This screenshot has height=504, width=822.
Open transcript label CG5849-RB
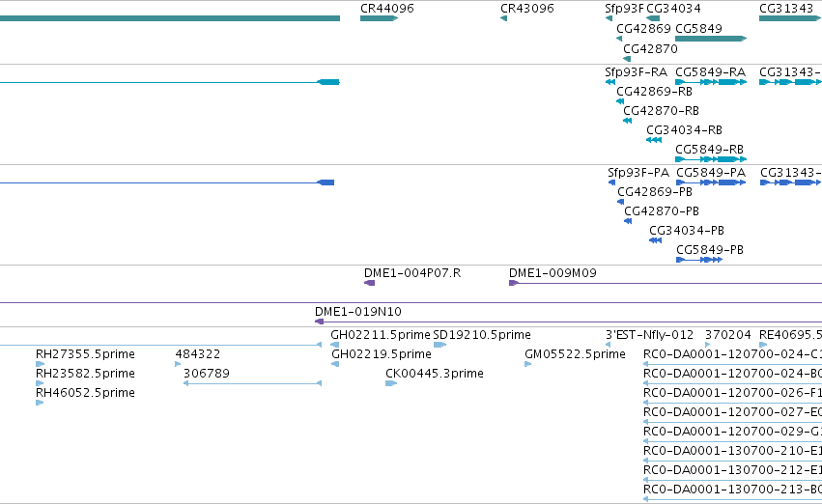click(709, 150)
